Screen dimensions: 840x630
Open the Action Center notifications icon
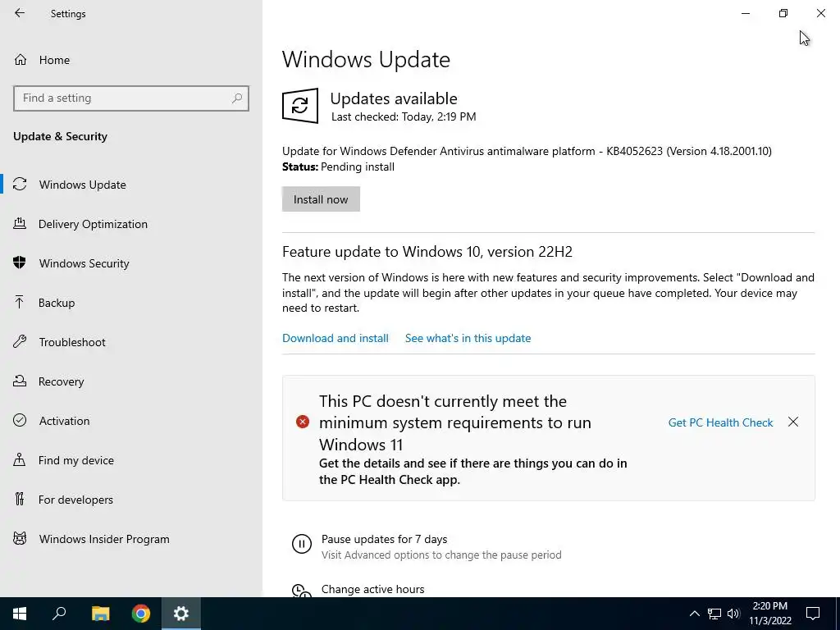click(813, 614)
